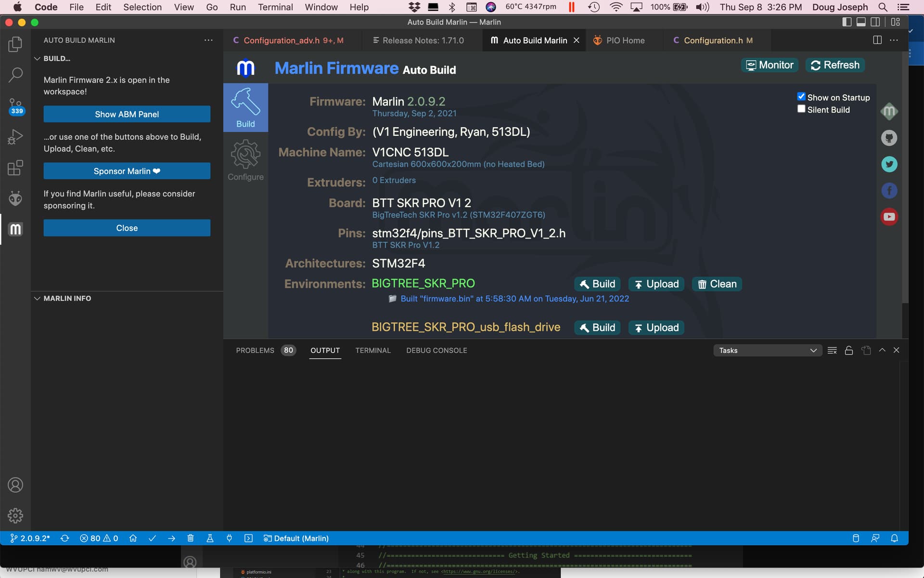Open Marlin website icon on right
Image resolution: width=924 pixels, height=578 pixels.
point(889,111)
